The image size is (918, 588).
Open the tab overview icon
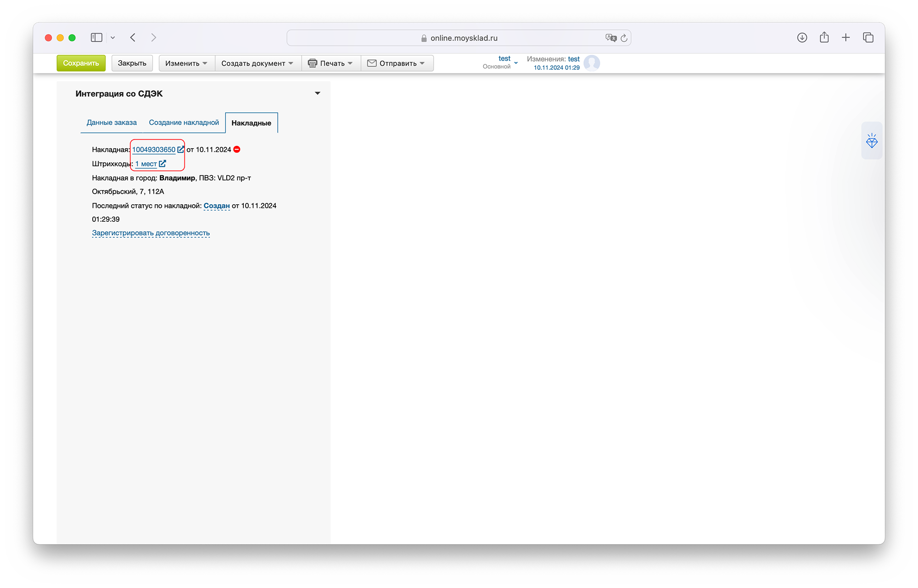pyautogui.click(x=868, y=38)
